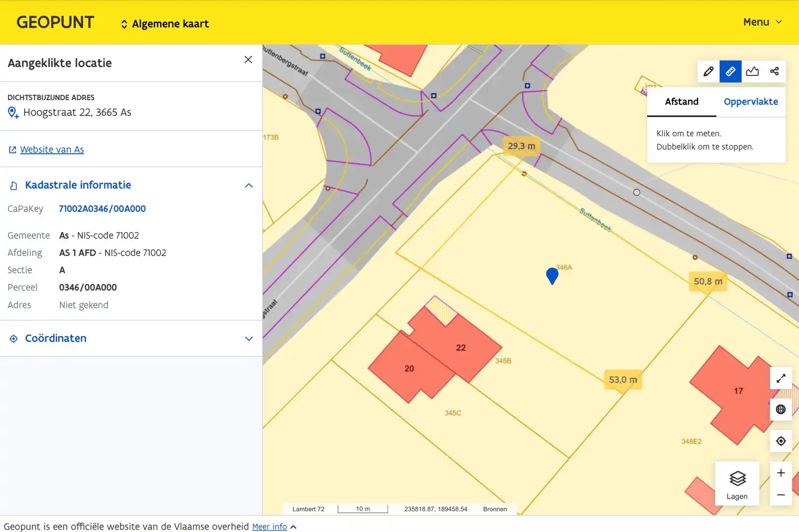The width and height of the screenshot is (799, 532).
Task: Zoom in with the plus button
Action: (781, 473)
